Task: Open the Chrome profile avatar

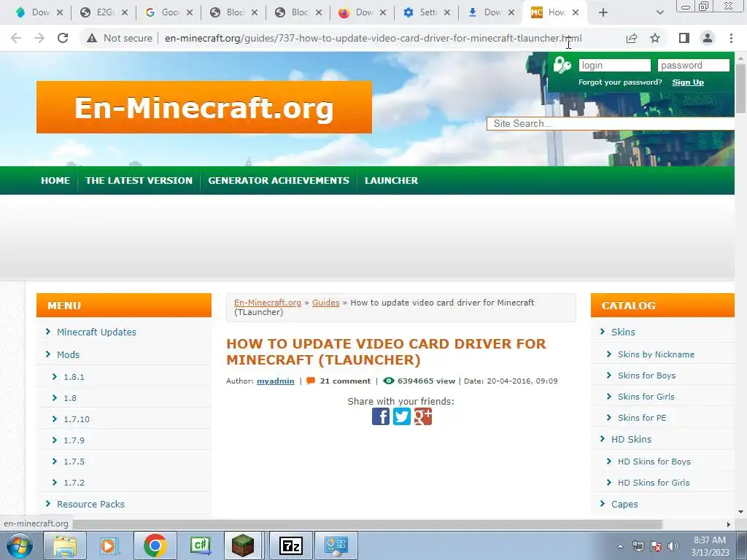Action: (708, 38)
